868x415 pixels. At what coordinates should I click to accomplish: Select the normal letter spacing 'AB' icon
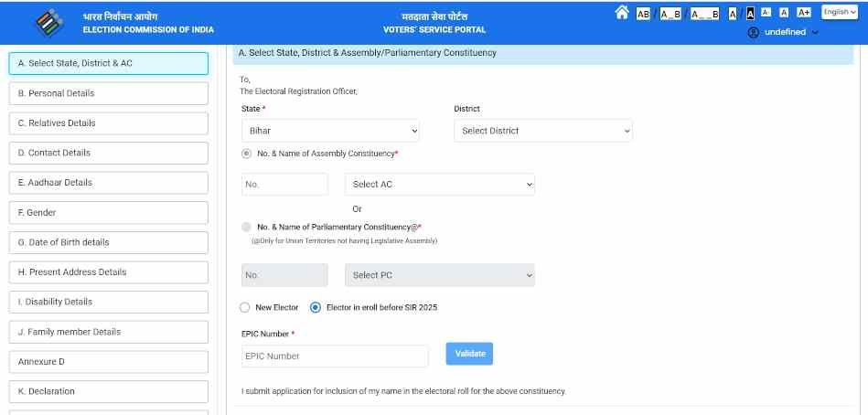pos(643,14)
